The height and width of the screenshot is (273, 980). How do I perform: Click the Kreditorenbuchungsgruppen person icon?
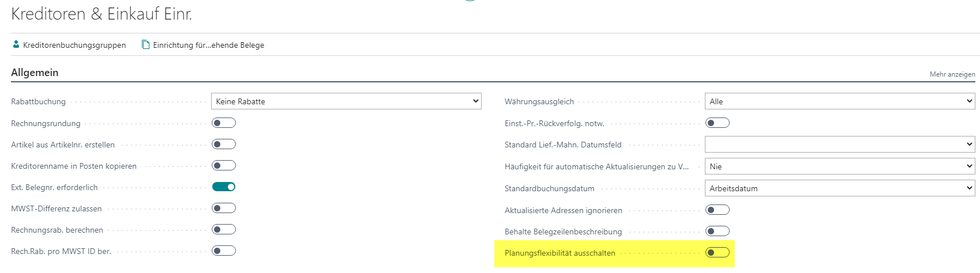(x=16, y=44)
